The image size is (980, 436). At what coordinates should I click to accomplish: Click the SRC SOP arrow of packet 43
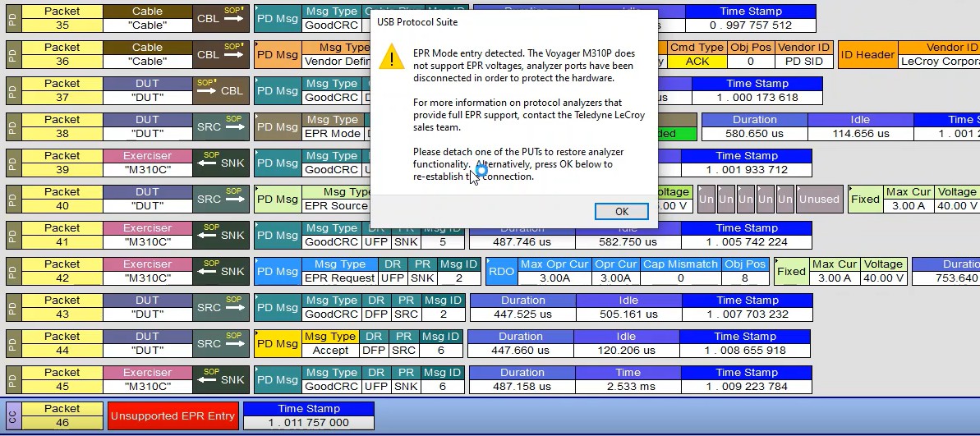tap(221, 308)
